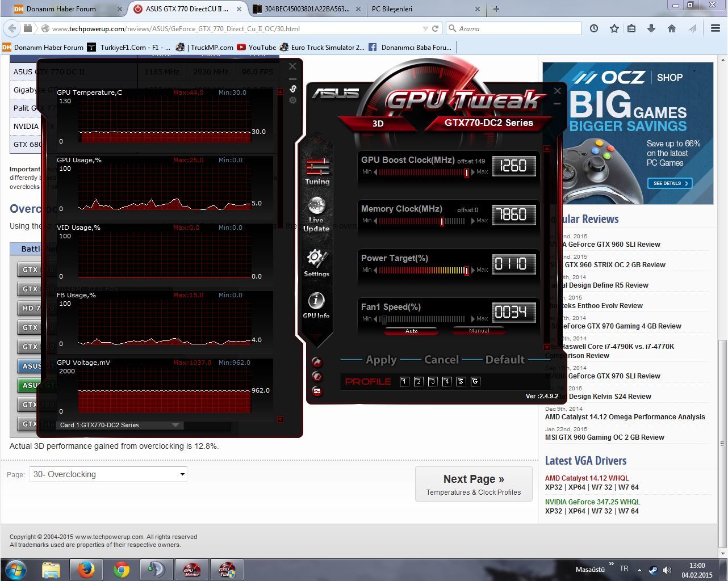Screen dimensions: 728x581
Task: Open GPU Tweak Settings
Action: pyautogui.click(x=316, y=263)
